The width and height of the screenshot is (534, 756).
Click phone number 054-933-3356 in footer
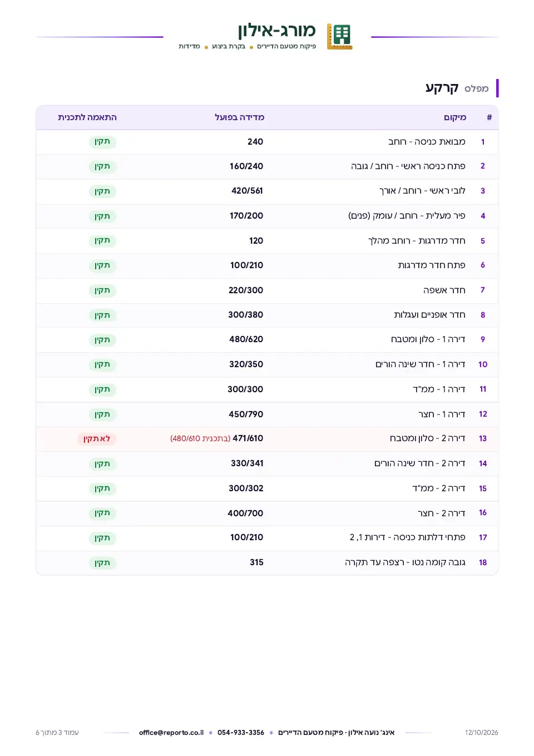pos(241,733)
